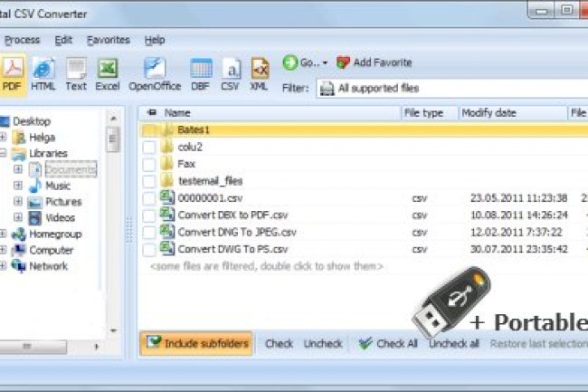Select the DBF format icon

(x=201, y=72)
